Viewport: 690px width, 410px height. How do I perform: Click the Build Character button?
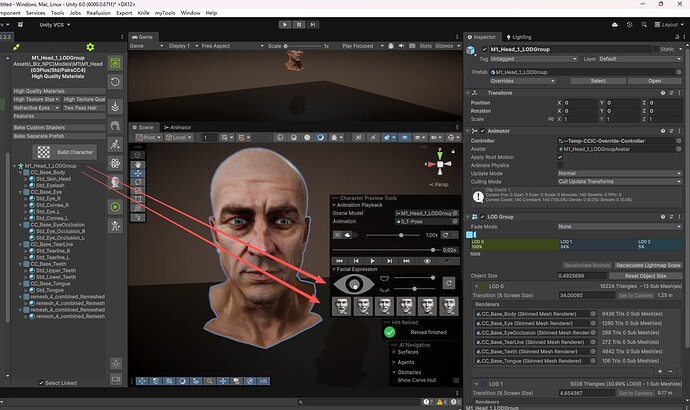pyautogui.click(x=65, y=152)
